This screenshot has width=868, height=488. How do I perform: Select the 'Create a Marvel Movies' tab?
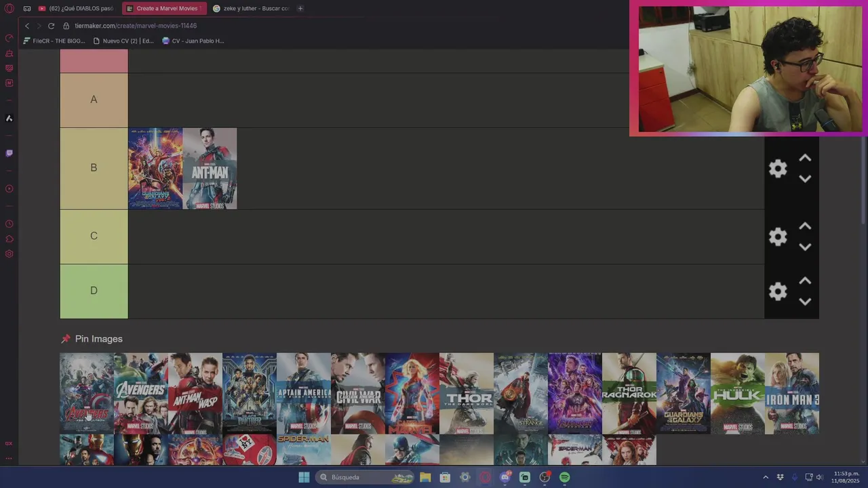pos(163,8)
